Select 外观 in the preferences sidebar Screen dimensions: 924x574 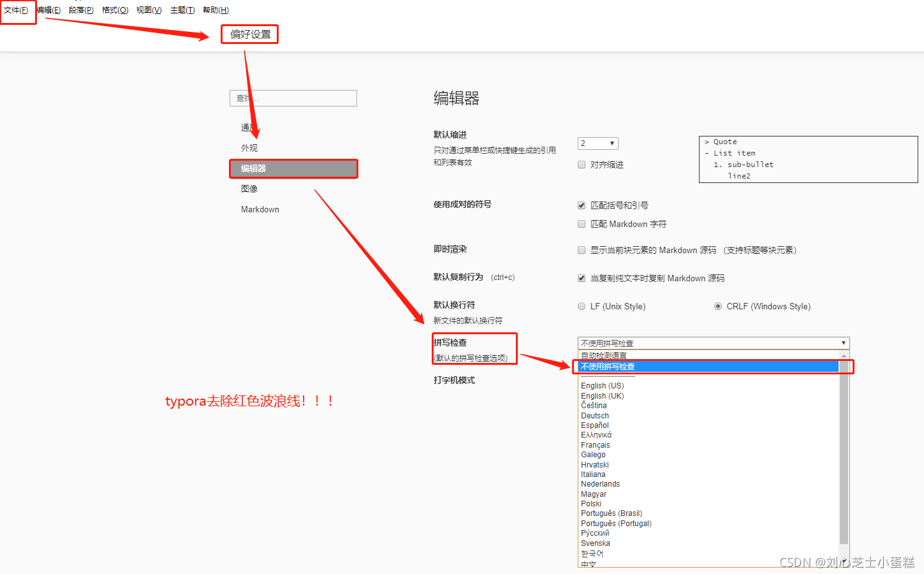click(249, 148)
